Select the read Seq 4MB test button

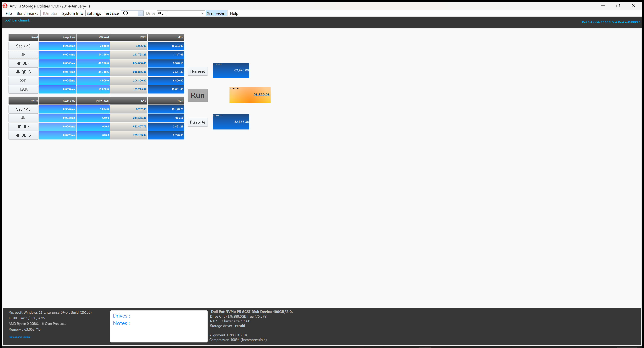click(x=23, y=46)
